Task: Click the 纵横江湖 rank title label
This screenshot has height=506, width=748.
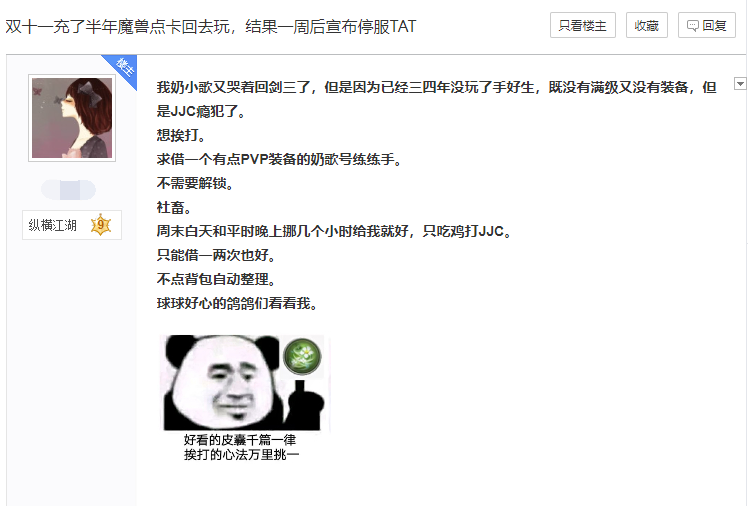Action: (52, 225)
